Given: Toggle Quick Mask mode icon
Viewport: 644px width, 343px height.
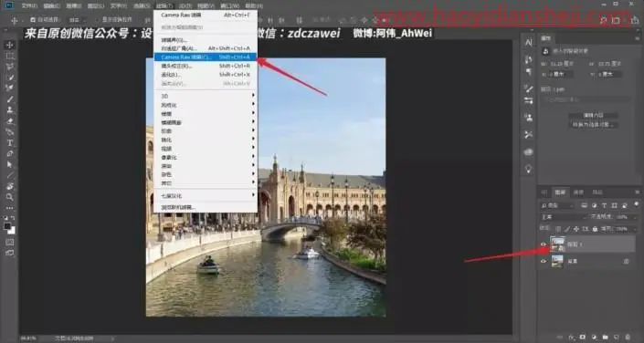Looking at the screenshot, I should [10, 243].
